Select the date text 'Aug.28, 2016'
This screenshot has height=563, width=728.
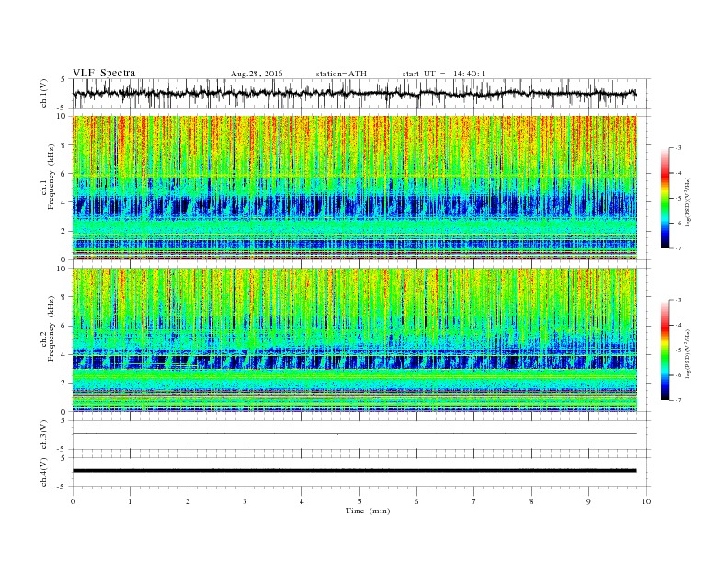[256, 74]
